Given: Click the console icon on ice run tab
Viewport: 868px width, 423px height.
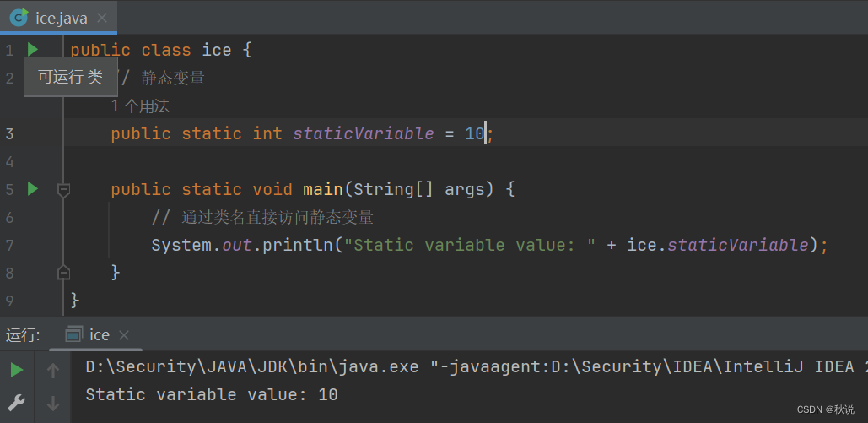Looking at the screenshot, I should tap(73, 334).
